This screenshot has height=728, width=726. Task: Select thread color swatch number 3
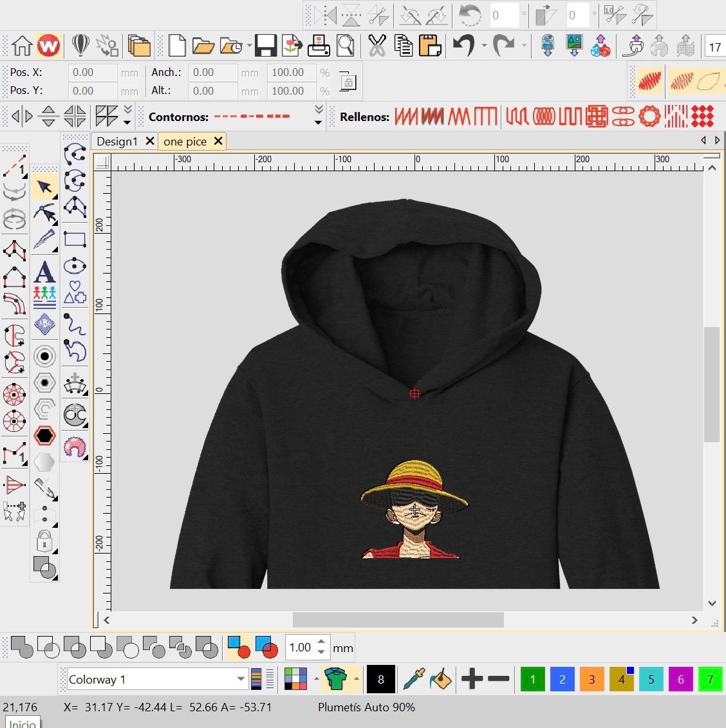(x=591, y=679)
